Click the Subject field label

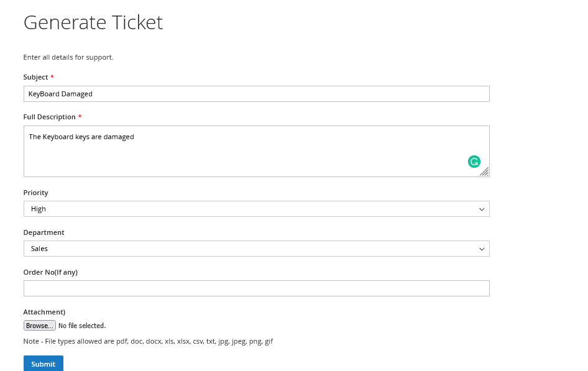[x=35, y=77]
